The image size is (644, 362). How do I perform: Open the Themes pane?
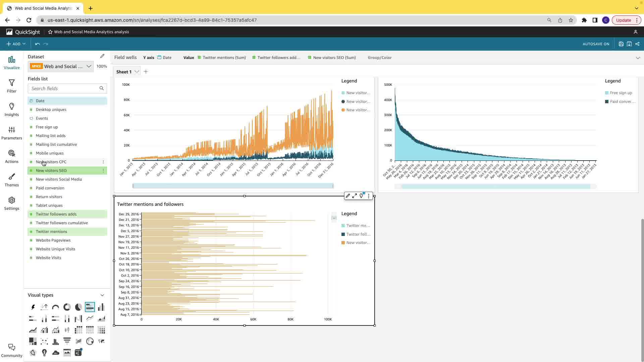point(12,180)
